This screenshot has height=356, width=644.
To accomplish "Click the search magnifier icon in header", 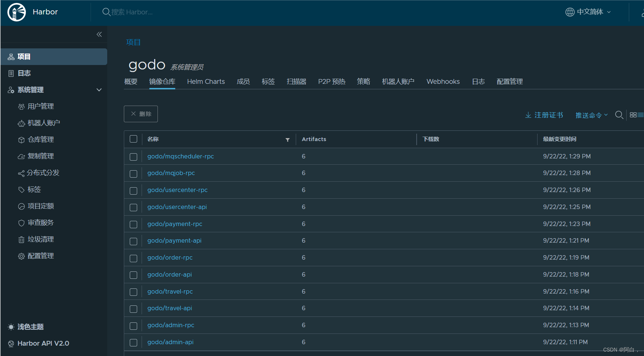I will pyautogui.click(x=106, y=12).
